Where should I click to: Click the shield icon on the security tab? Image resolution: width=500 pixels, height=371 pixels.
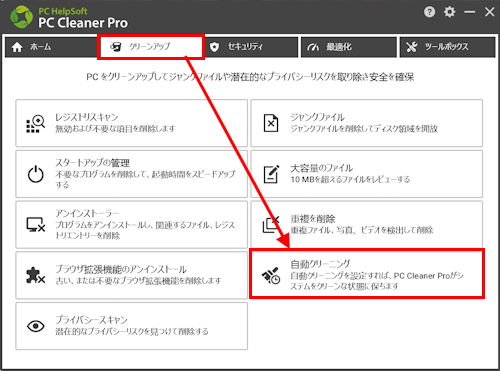coord(214,47)
